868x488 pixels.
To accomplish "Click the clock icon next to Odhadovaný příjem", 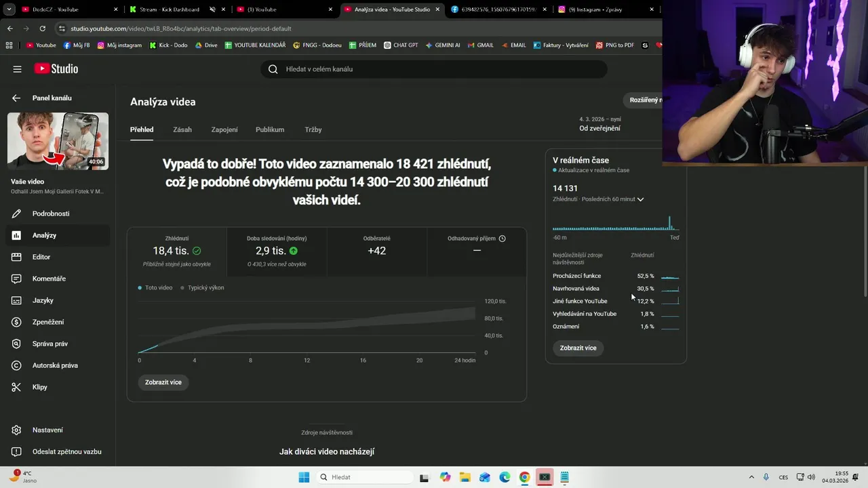I will [x=502, y=239].
